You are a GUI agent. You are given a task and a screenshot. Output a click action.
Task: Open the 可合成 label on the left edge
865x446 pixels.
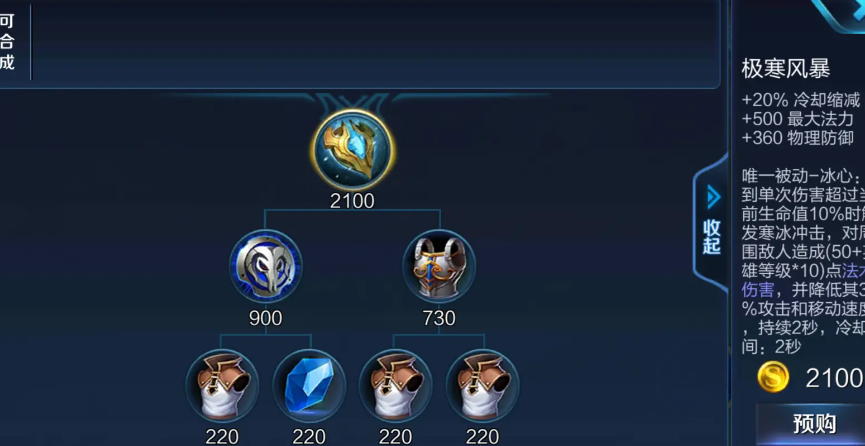point(7,42)
